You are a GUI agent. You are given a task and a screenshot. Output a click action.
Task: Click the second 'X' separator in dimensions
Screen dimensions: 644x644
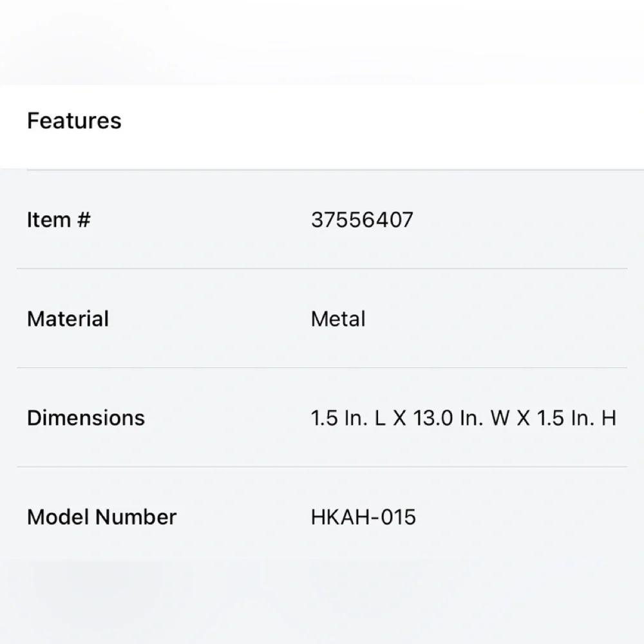(x=523, y=418)
